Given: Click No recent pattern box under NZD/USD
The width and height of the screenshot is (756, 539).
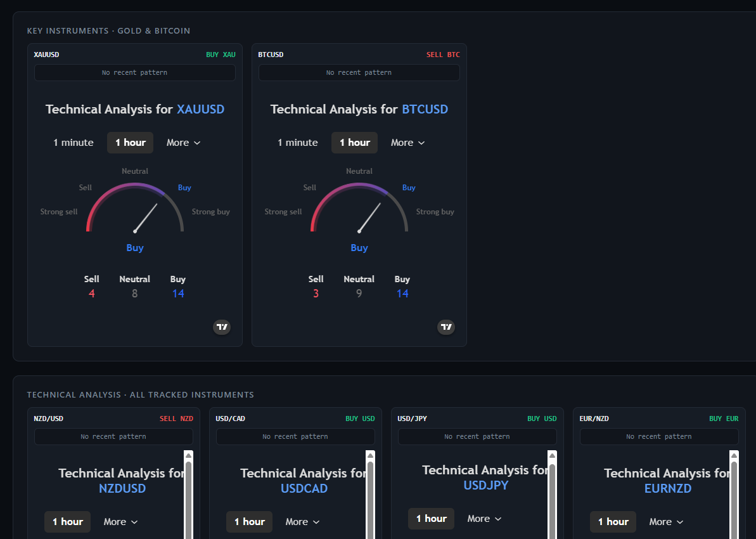Looking at the screenshot, I should pos(113,436).
